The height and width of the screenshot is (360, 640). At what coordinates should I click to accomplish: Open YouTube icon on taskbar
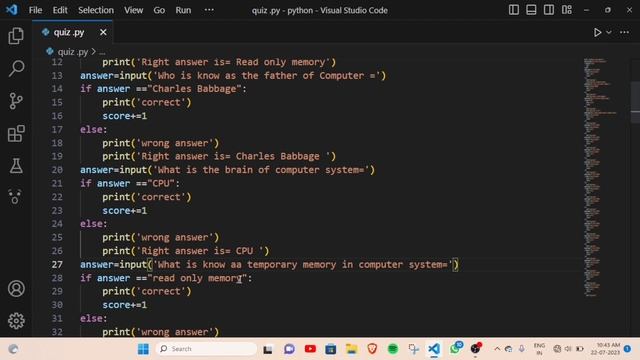coord(310,349)
